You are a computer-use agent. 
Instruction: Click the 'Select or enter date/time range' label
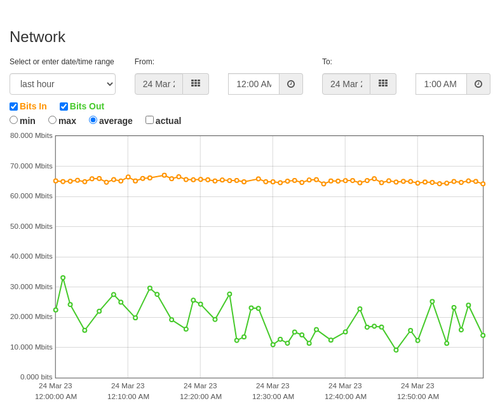point(62,62)
